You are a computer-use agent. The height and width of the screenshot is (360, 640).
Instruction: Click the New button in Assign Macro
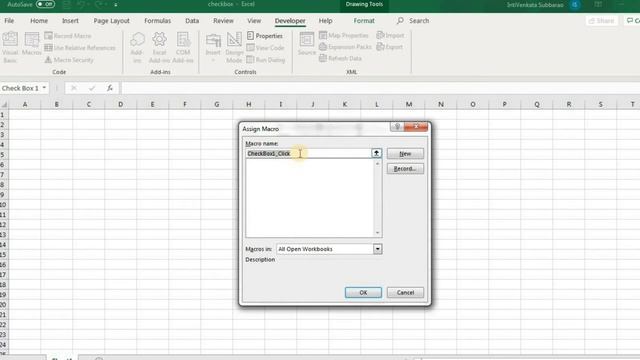pyautogui.click(x=405, y=154)
